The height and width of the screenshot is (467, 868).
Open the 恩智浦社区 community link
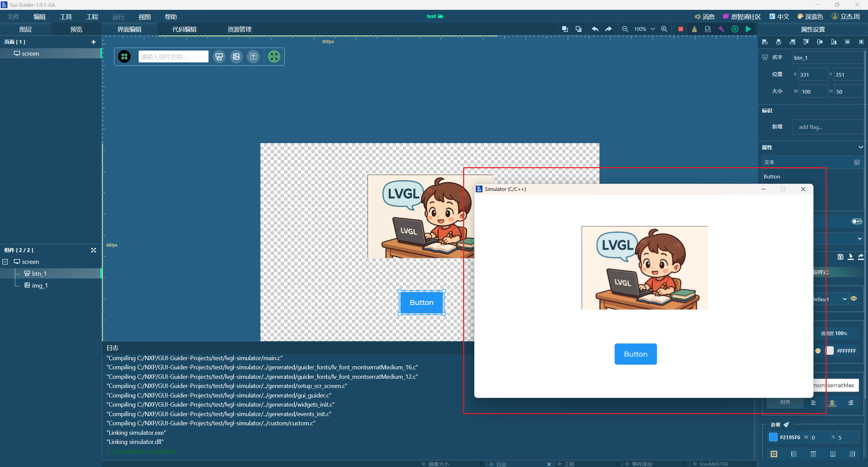[x=742, y=17]
